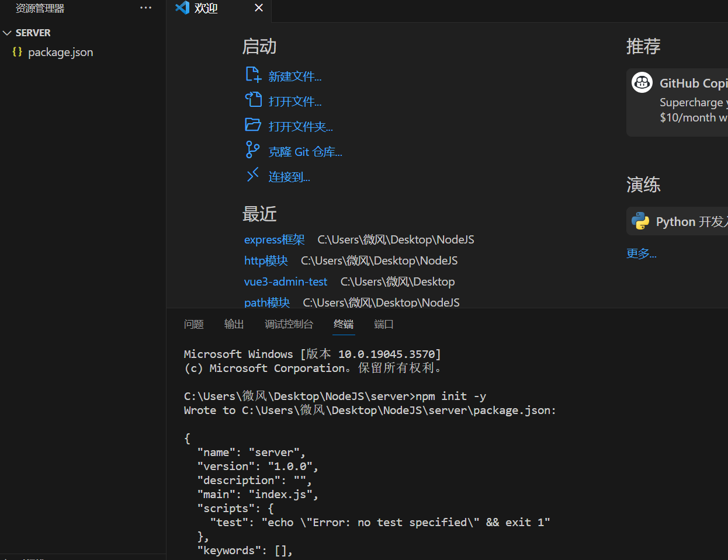
Task: Switch to the 问题 panel tab
Action: point(194,324)
